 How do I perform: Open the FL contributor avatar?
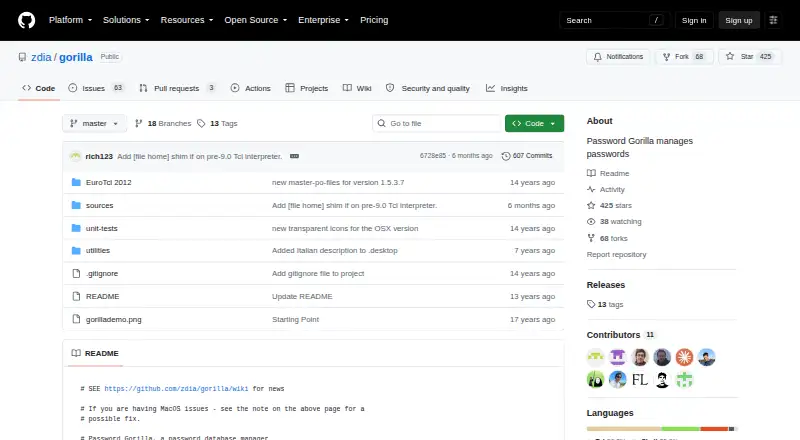coord(640,380)
